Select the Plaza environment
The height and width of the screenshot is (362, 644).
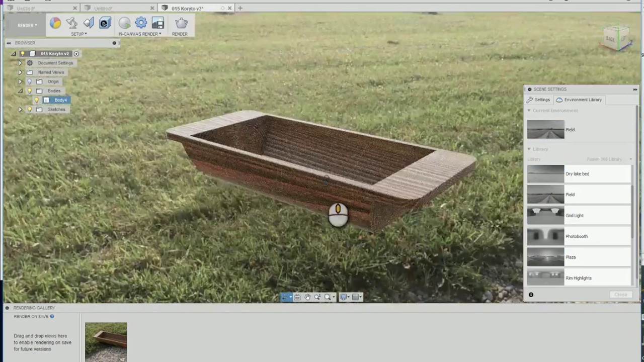(x=579, y=257)
